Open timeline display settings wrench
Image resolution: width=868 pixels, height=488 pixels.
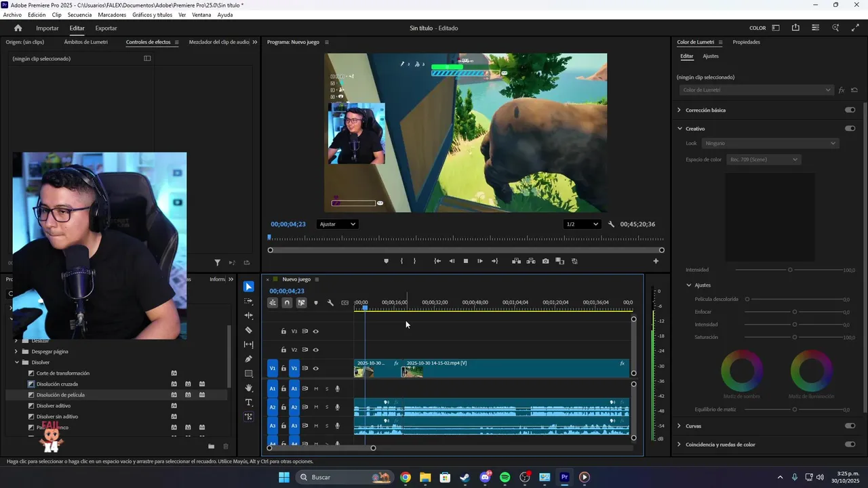[330, 303]
